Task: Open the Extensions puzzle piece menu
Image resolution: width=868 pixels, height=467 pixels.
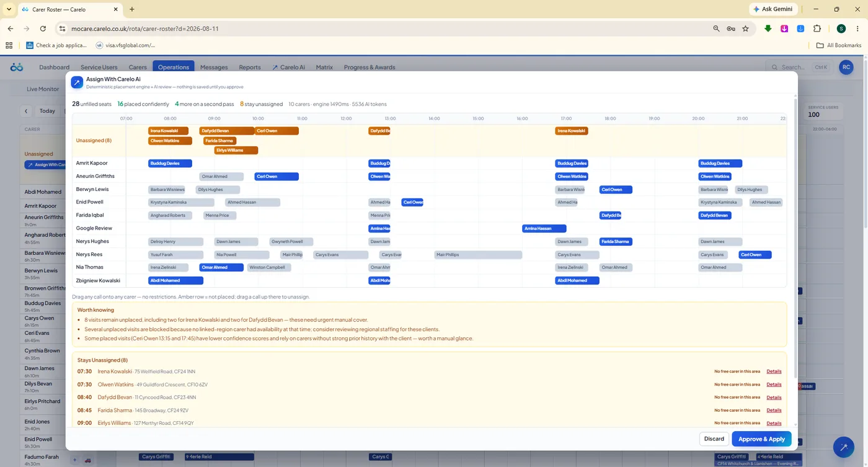Action: [x=817, y=29]
